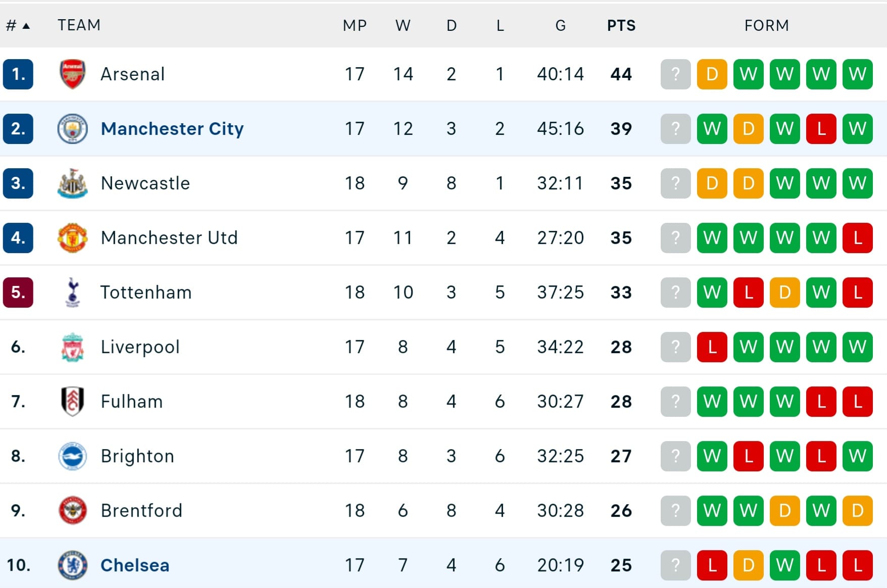Open the Manchester City team link
This screenshot has height=588, width=887.
(x=172, y=129)
